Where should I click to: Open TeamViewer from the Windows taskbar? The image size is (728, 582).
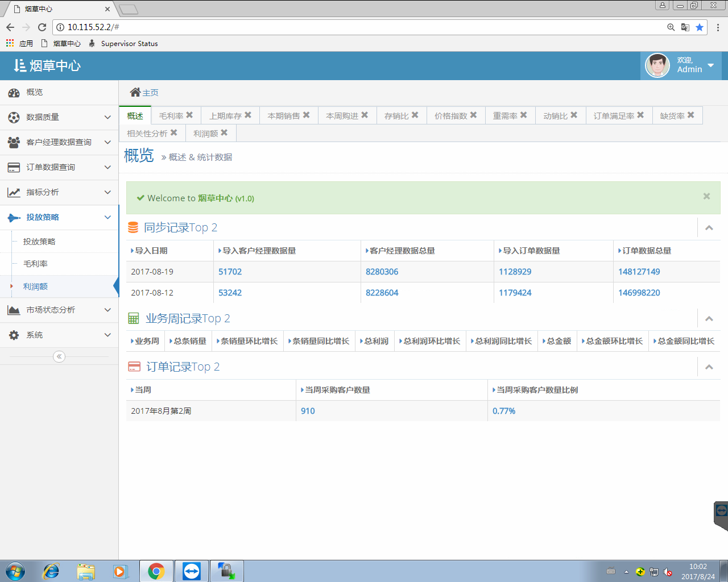(x=192, y=571)
